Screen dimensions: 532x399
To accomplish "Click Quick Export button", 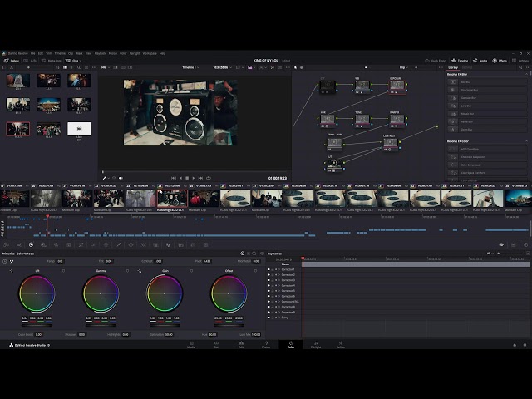I will coord(436,61).
